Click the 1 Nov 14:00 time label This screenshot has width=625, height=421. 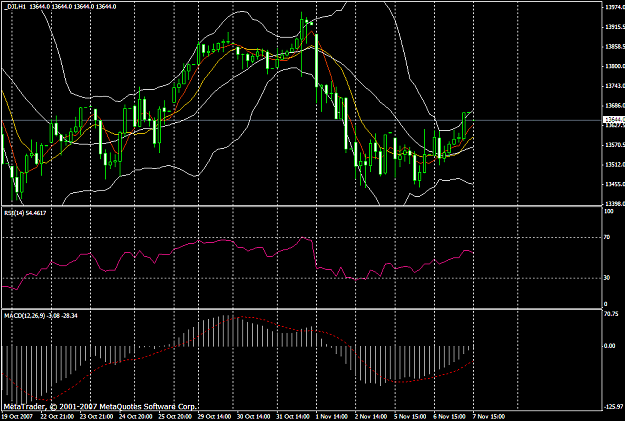coord(332,417)
